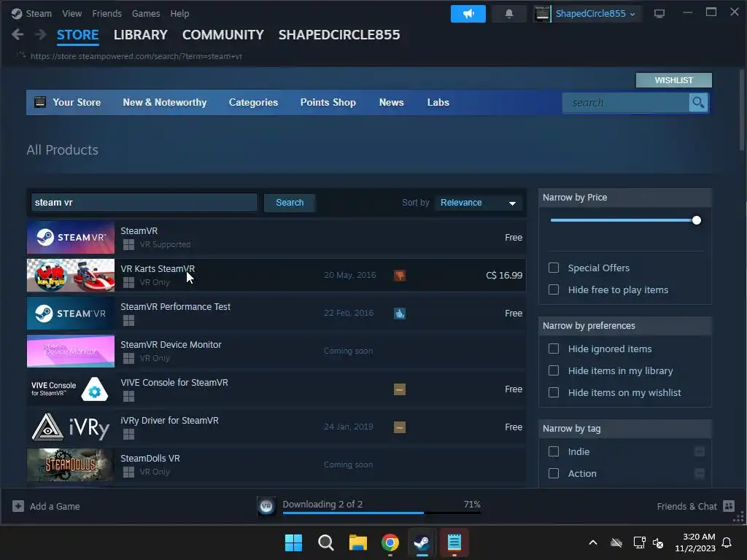Open Notepad app from taskbar
The height and width of the screenshot is (560, 747).
click(x=454, y=542)
